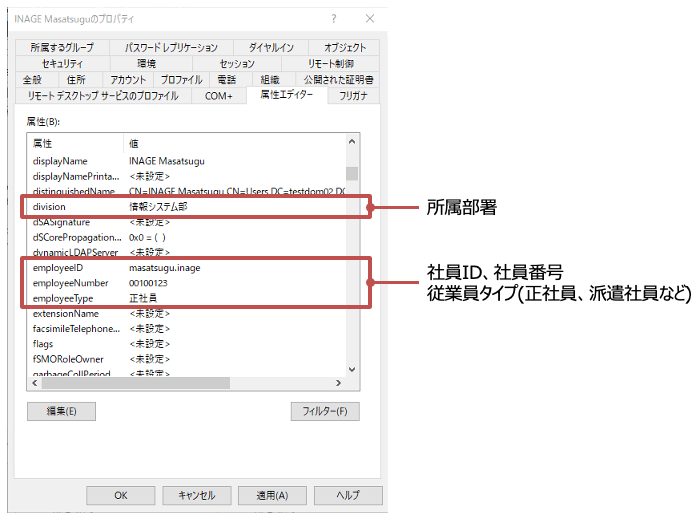Select the facsimileTelephone... attribute row
The width and height of the screenshot is (700, 520).
pyautogui.click(x=187, y=329)
